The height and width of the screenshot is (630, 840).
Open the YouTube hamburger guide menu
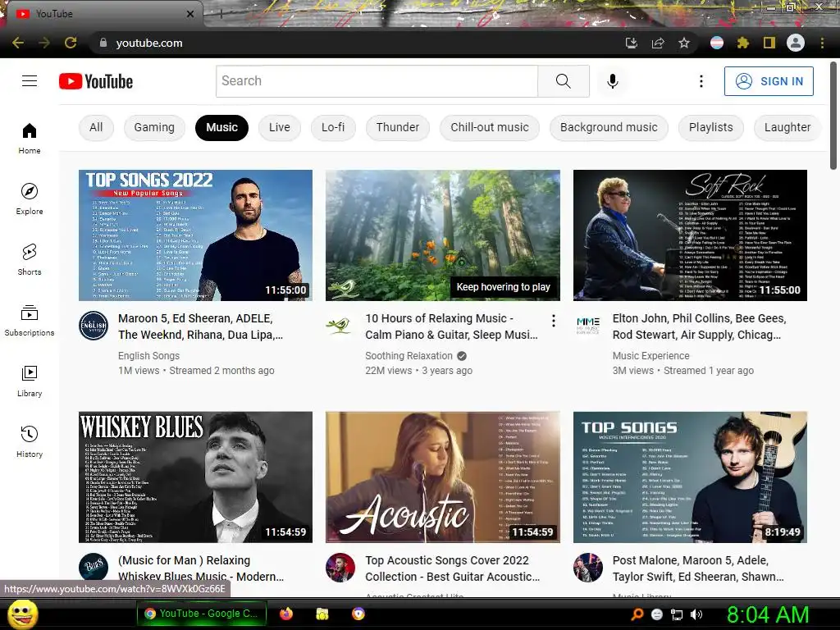30,81
